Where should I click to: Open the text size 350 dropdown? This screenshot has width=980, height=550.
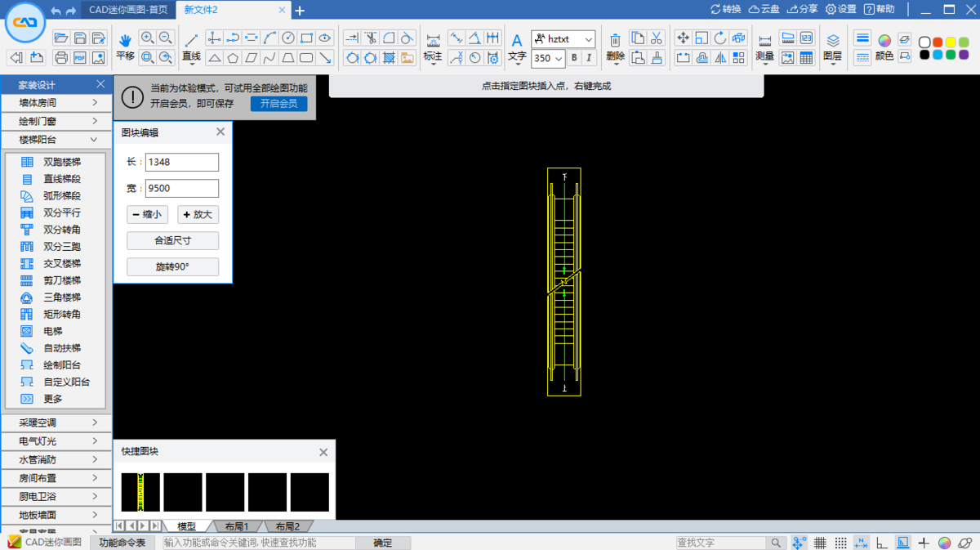click(x=548, y=58)
